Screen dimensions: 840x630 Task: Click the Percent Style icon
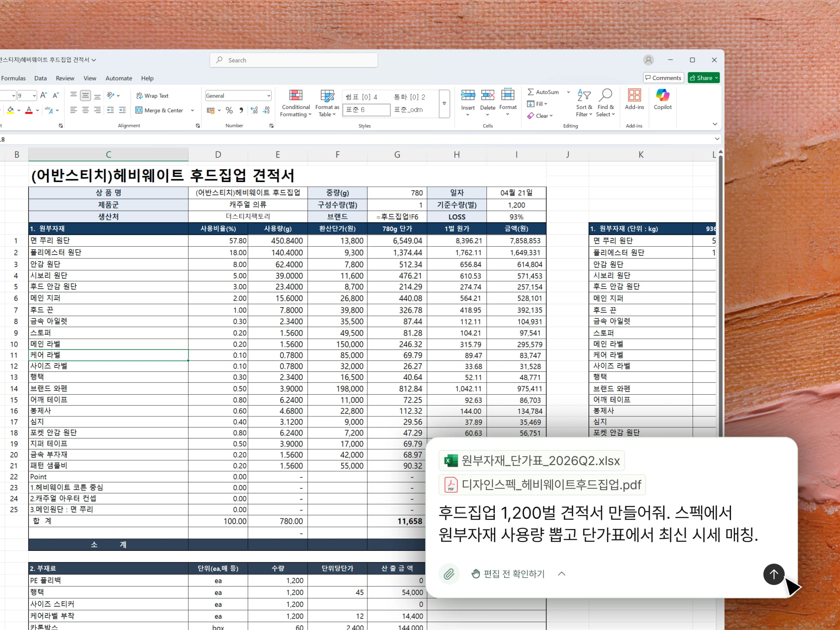[x=229, y=110]
